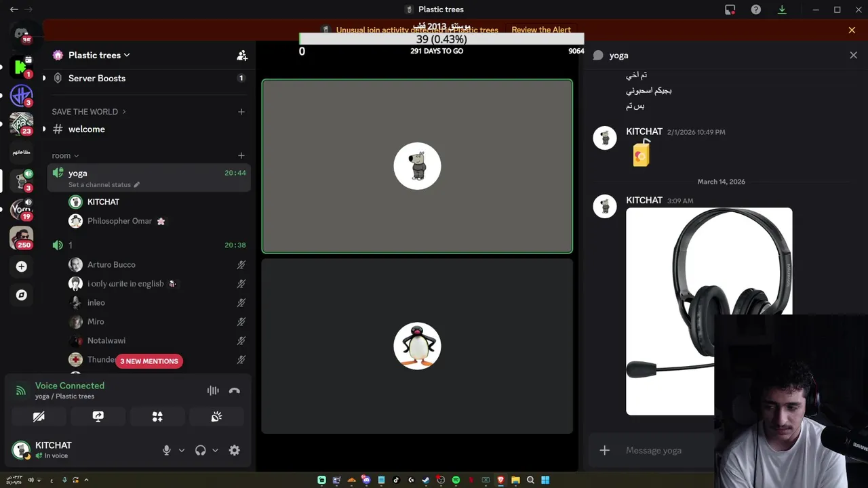Open the server showing 23 notifications

click(x=21, y=123)
